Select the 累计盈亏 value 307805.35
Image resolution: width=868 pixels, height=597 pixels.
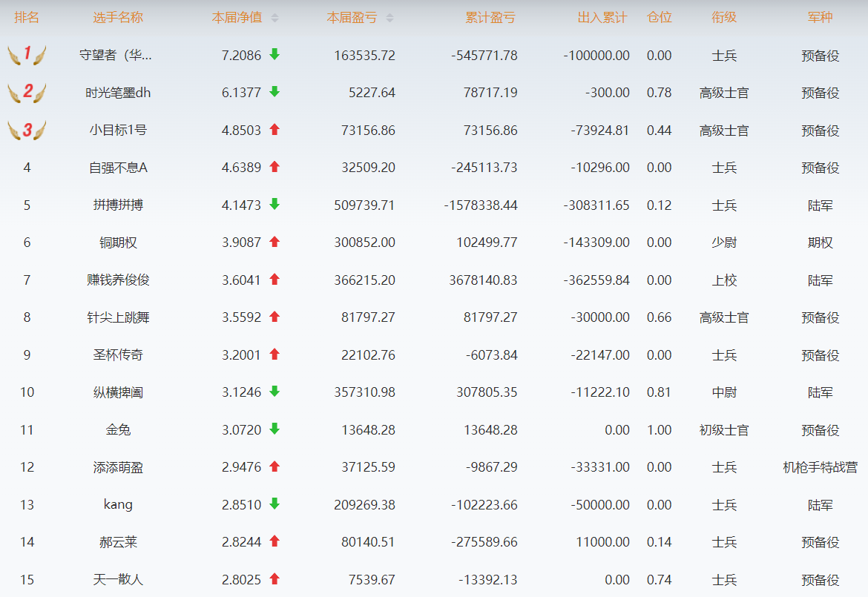tap(487, 392)
